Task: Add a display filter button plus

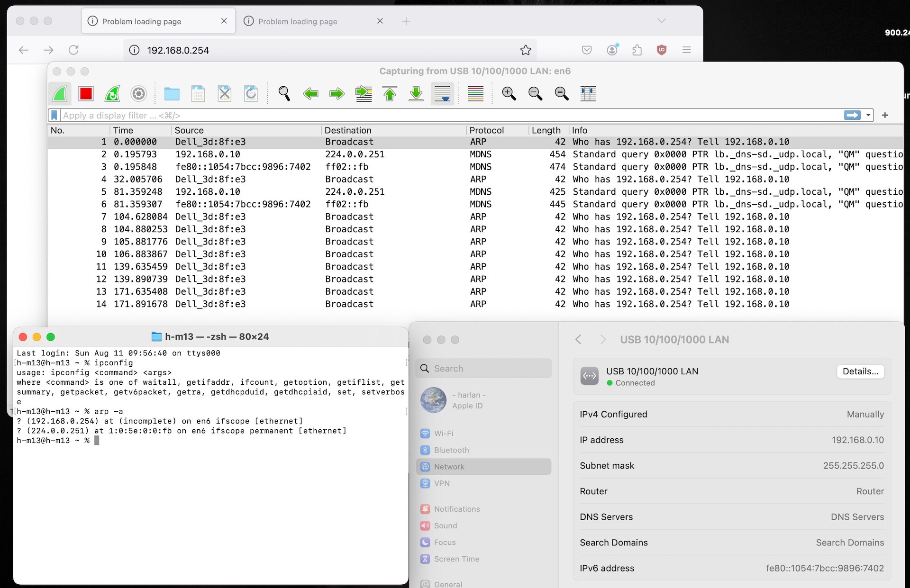Action: tap(885, 115)
